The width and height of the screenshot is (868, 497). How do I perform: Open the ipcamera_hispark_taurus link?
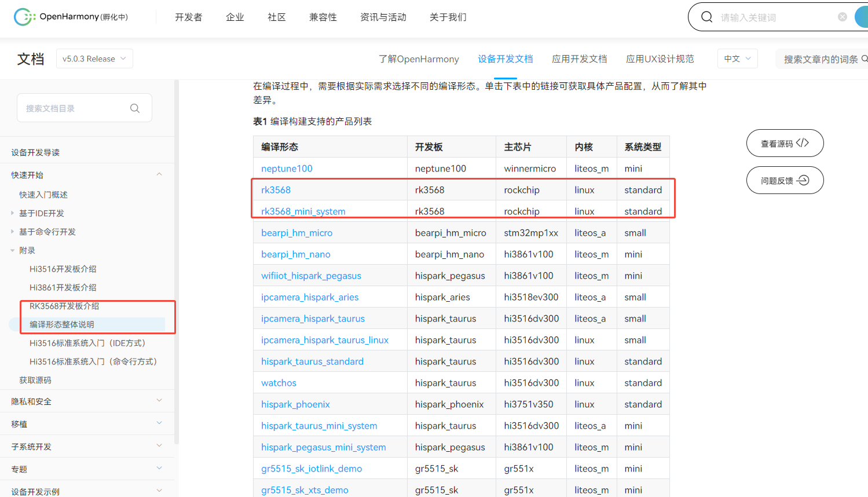click(313, 319)
